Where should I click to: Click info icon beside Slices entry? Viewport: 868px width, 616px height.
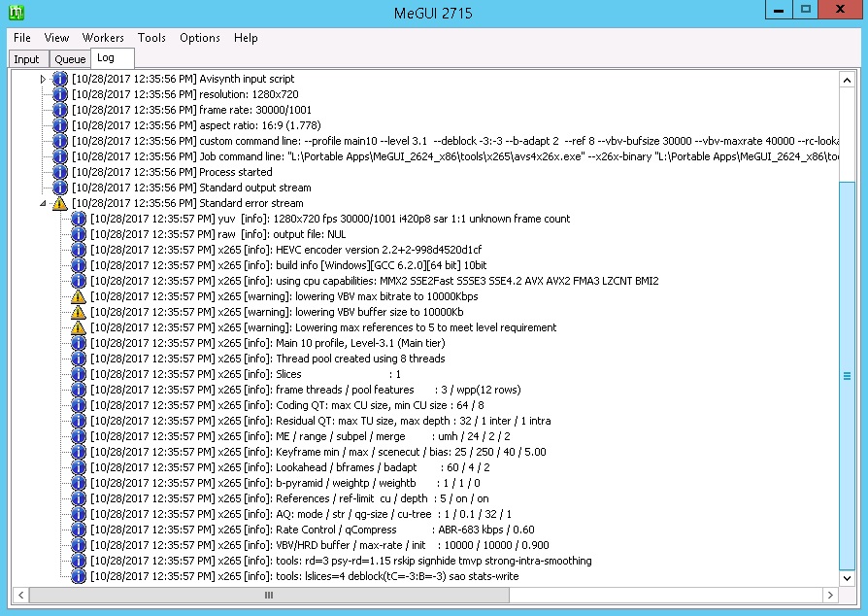pyautogui.click(x=79, y=374)
